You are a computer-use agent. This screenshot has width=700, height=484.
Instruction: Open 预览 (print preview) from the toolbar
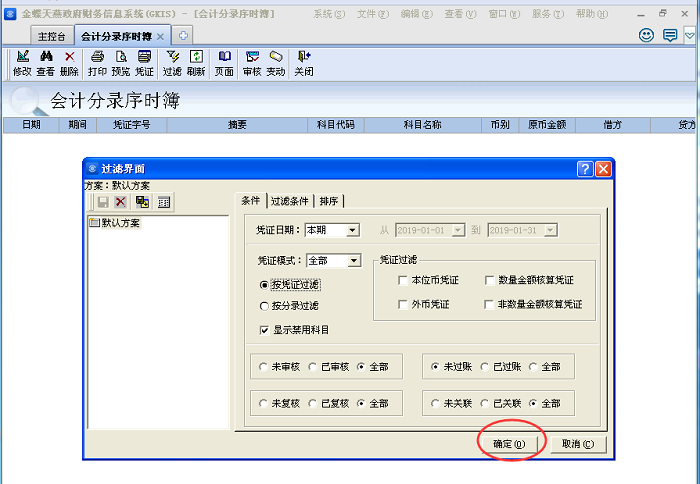click(121, 63)
